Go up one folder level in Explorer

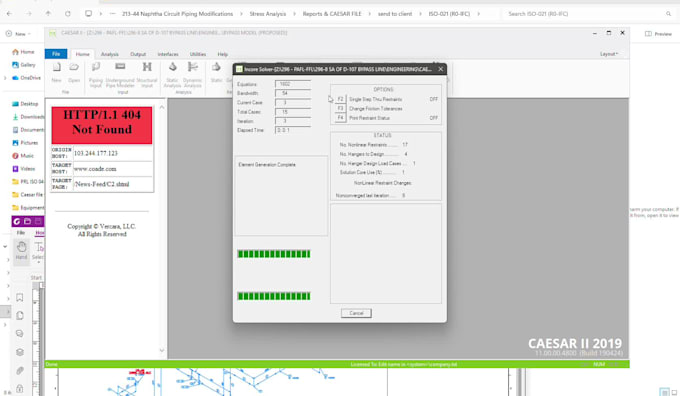(48, 13)
